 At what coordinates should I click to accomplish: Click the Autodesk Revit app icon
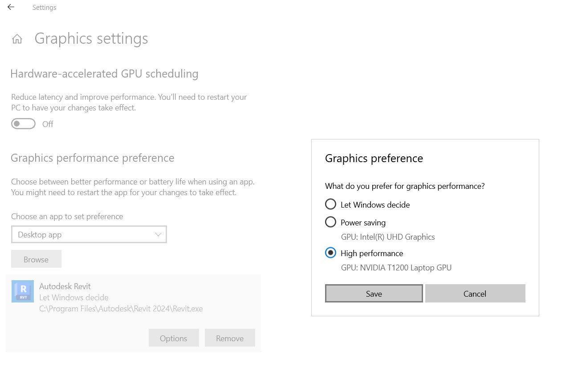tap(23, 292)
